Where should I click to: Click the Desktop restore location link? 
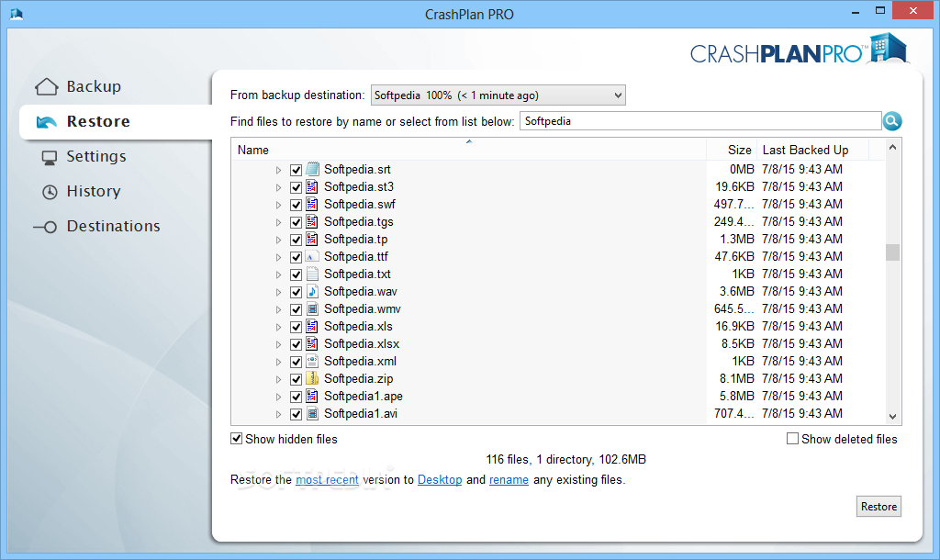click(440, 479)
